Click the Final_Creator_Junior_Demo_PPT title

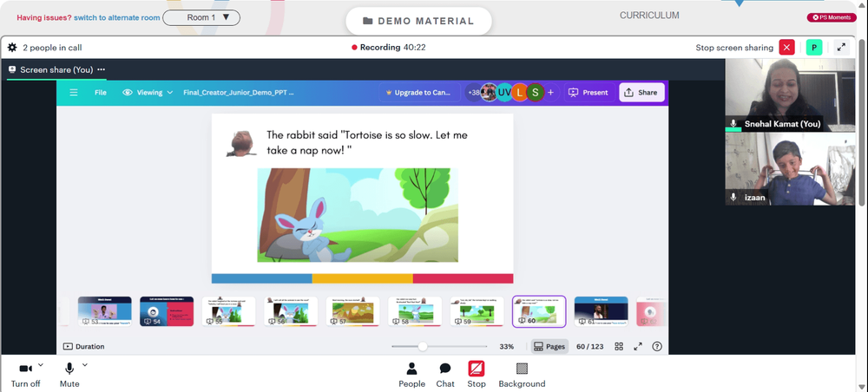tap(239, 92)
